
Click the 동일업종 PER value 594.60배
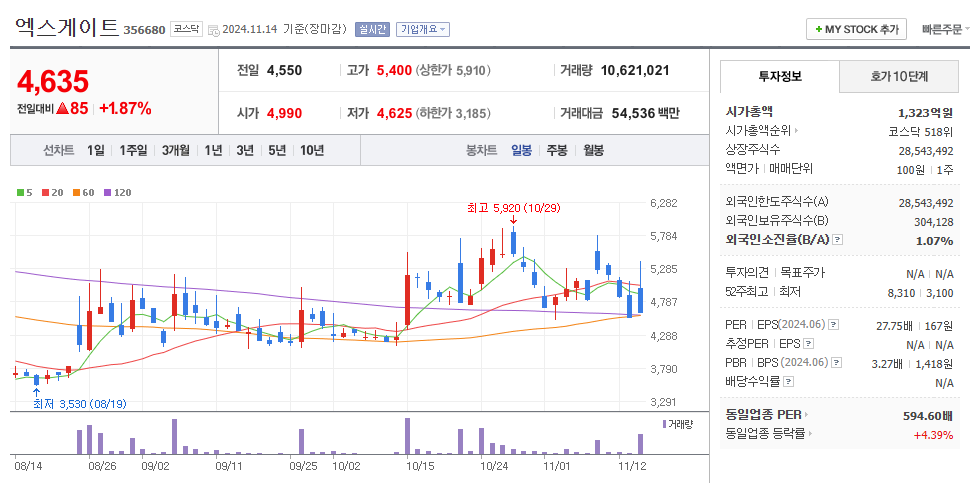coord(928,415)
